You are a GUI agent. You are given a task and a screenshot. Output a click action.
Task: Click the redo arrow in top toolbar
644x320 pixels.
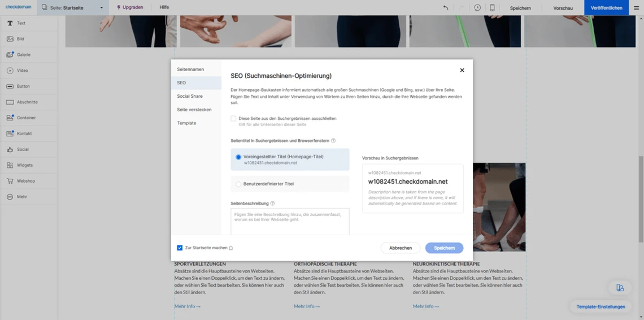[x=461, y=8]
